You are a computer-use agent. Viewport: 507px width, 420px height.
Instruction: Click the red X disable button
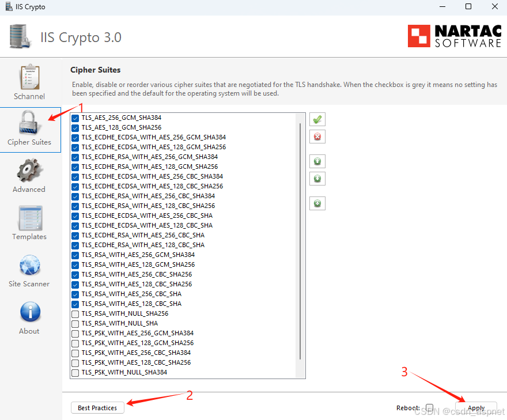(317, 137)
